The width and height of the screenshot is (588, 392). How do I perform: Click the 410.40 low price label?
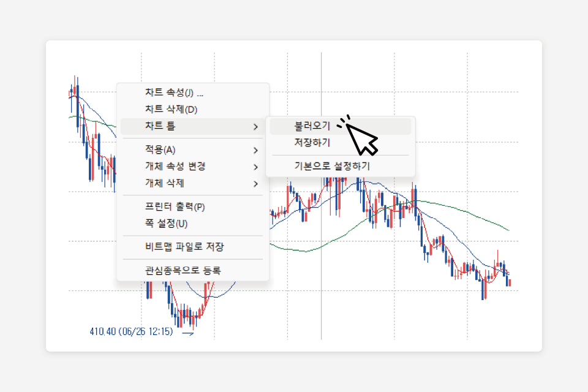(x=130, y=333)
